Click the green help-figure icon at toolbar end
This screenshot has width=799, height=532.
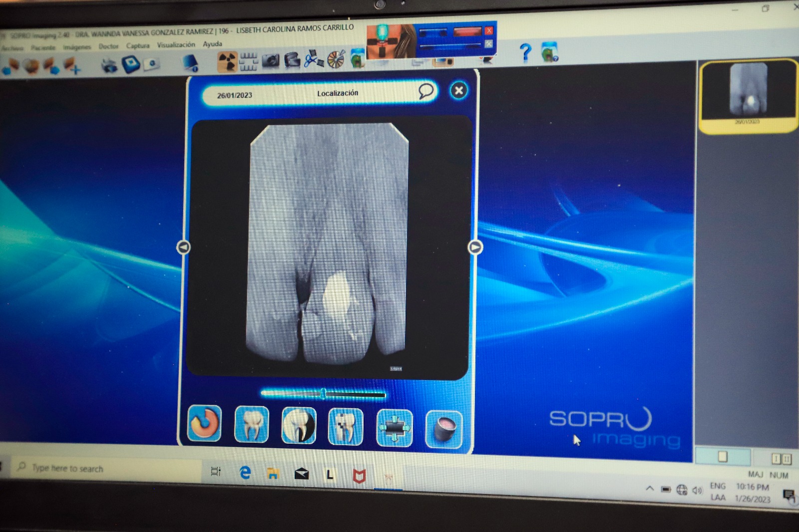(549, 52)
